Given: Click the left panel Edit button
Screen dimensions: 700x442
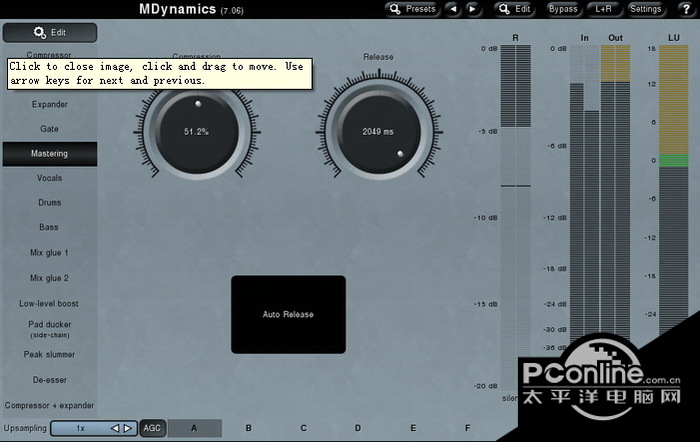Looking at the screenshot, I should tap(50, 33).
